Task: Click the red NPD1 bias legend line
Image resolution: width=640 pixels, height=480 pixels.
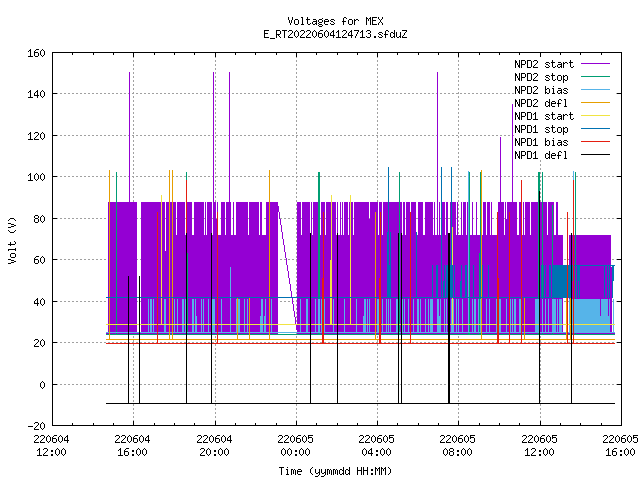Action: (596, 142)
